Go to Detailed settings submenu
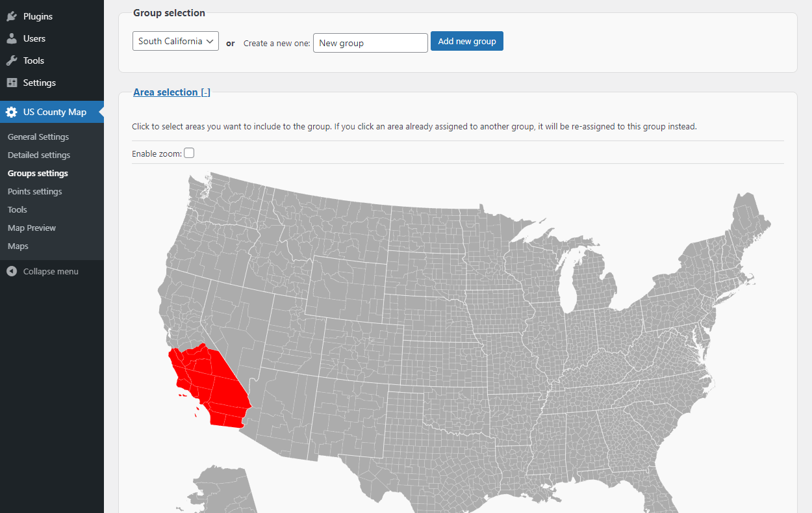Image resolution: width=812 pixels, height=513 pixels. [x=39, y=155]
